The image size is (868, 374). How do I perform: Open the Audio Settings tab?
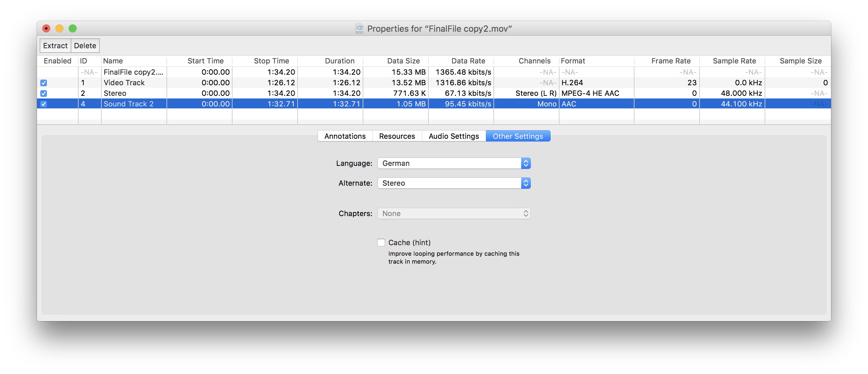click(453, 136)
